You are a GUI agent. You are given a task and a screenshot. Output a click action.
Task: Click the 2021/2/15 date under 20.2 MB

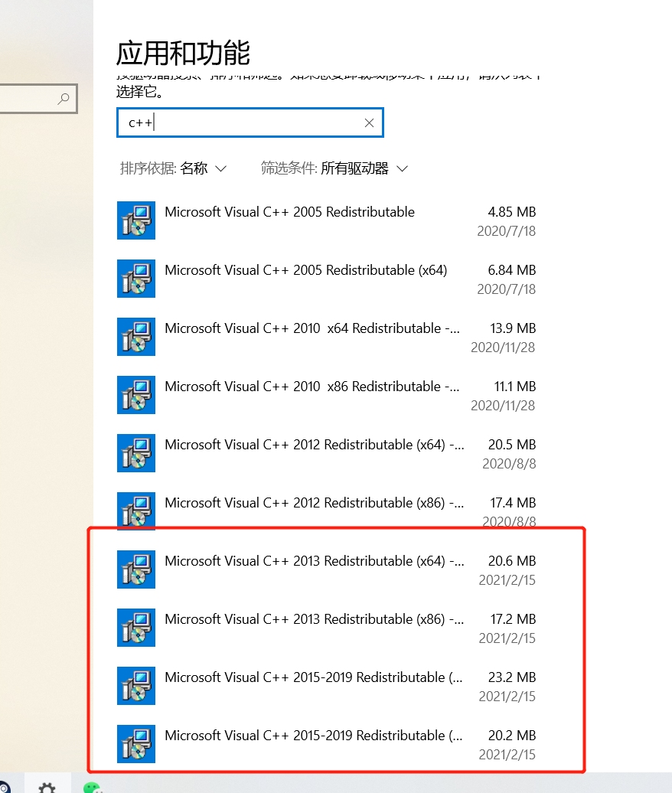(x=507, y=755)
